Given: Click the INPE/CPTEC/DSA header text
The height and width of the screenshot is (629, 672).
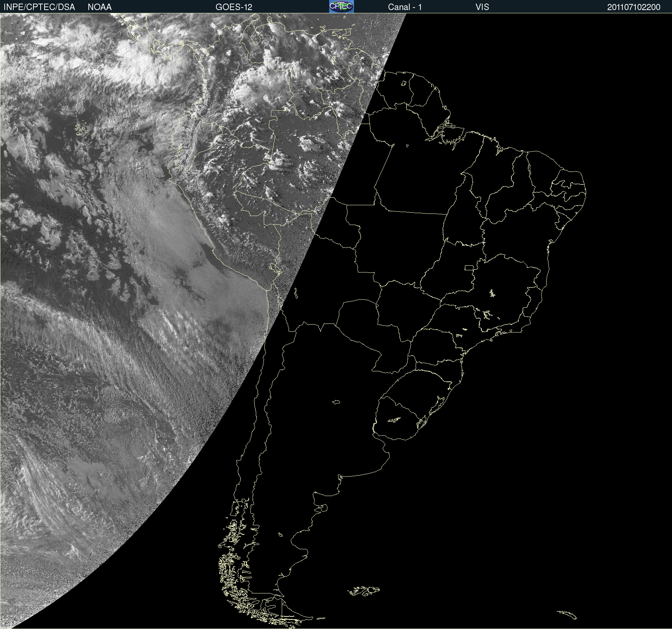Looking at the screenshot, I should pyautogui.click(x=39, y=7).
